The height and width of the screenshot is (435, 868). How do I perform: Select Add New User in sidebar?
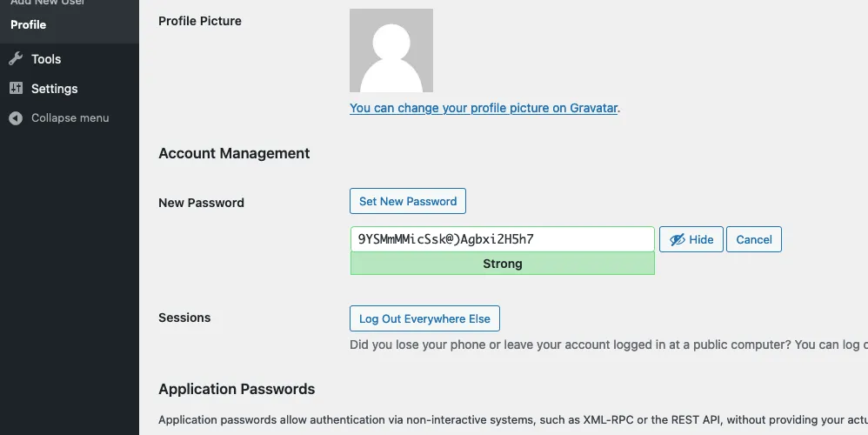48,3
